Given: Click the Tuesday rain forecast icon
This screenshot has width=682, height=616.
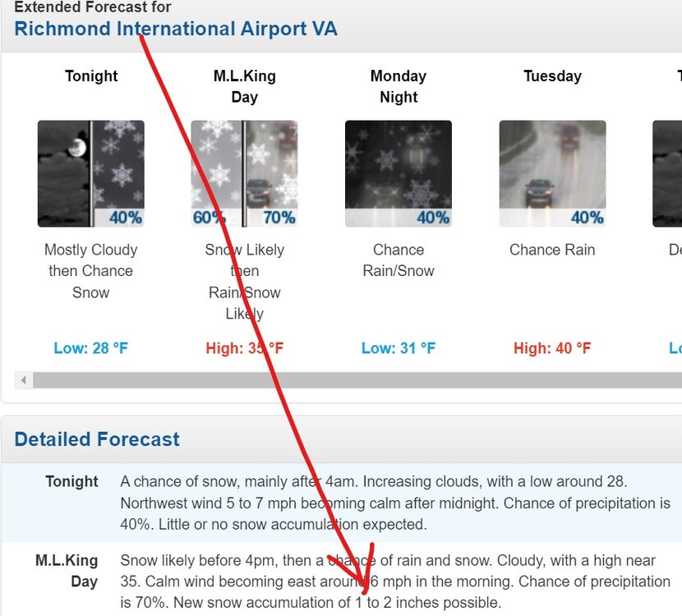Looking at the screenshot, I should [x=552, y=173].
